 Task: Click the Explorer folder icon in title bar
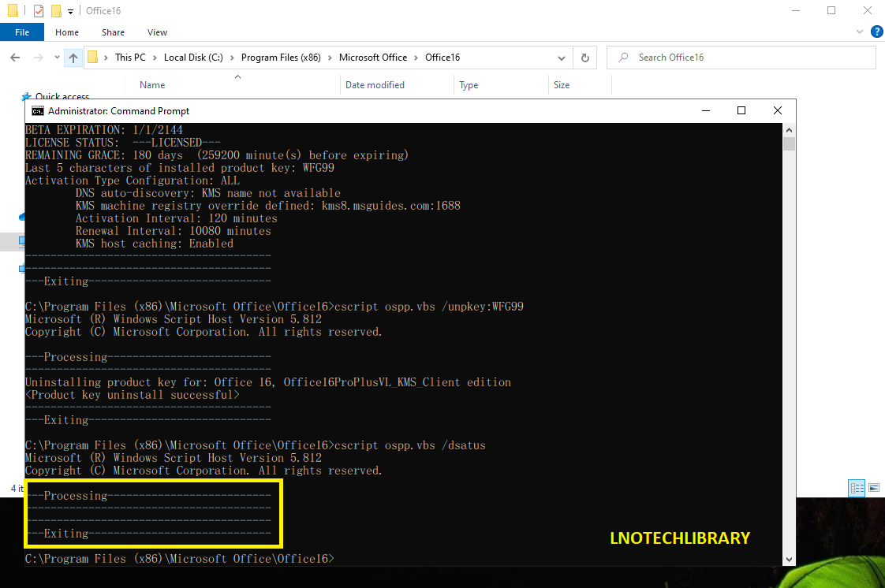13,11
